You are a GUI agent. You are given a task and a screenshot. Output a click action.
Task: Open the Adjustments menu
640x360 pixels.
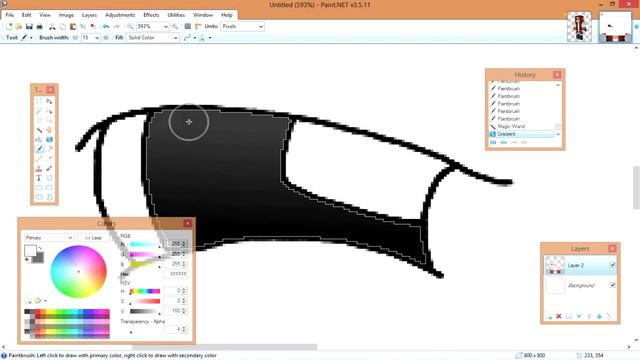tap(120, 15)
